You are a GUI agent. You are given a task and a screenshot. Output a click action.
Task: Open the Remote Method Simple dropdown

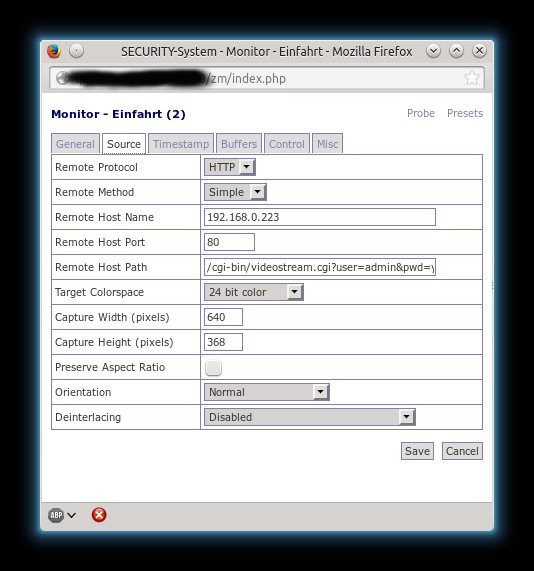point(235,192)
